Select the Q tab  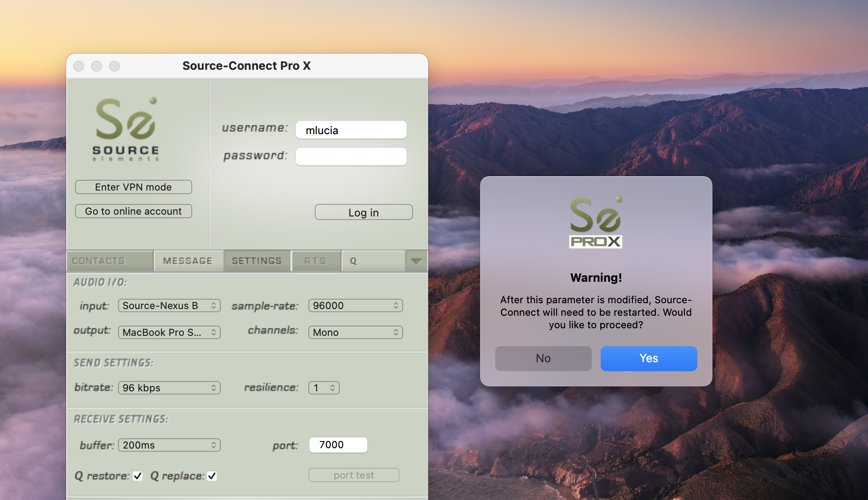[372, 261]
